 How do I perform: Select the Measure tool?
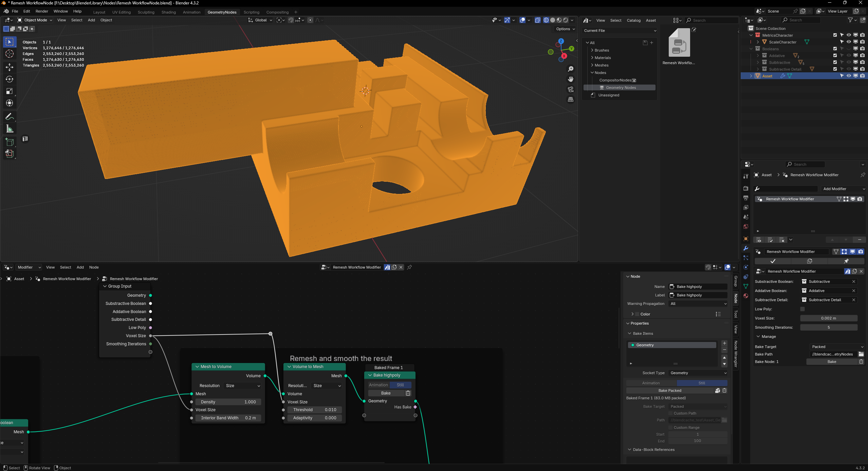click(x=10, y=129)
